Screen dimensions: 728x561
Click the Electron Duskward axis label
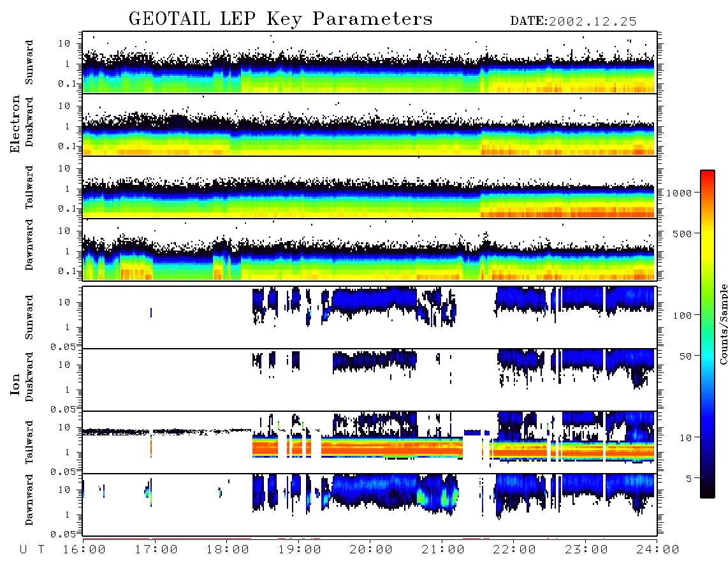pos(29,122)
